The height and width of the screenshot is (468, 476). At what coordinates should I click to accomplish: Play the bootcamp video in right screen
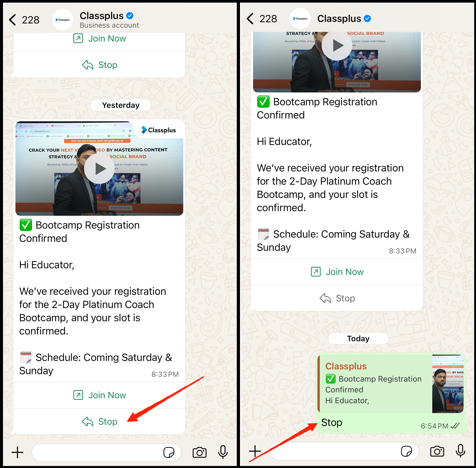337,46
